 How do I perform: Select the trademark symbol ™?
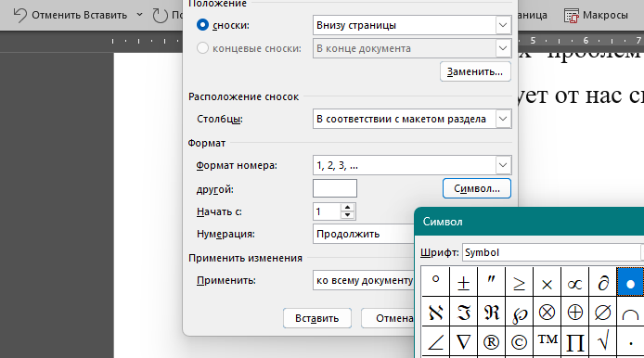pyautogui.click(x=547, y=341)
